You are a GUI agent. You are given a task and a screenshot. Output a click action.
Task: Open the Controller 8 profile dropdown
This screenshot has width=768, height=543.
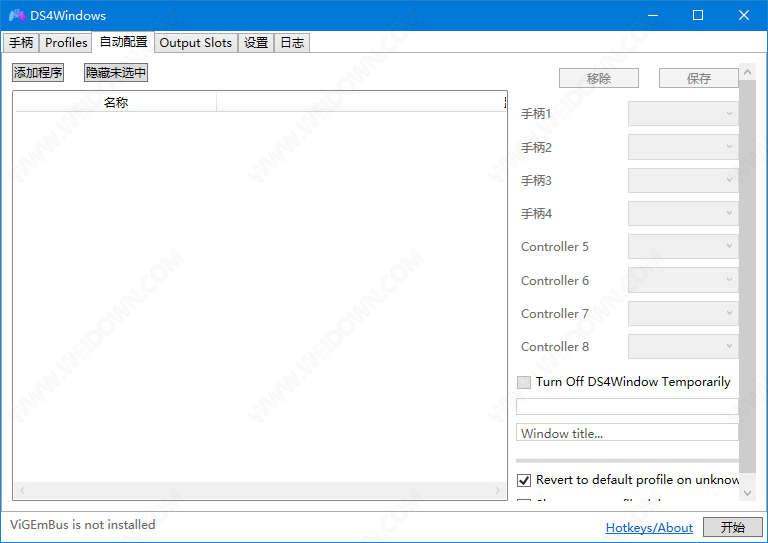pyautogui.click(x=683, y=347)
